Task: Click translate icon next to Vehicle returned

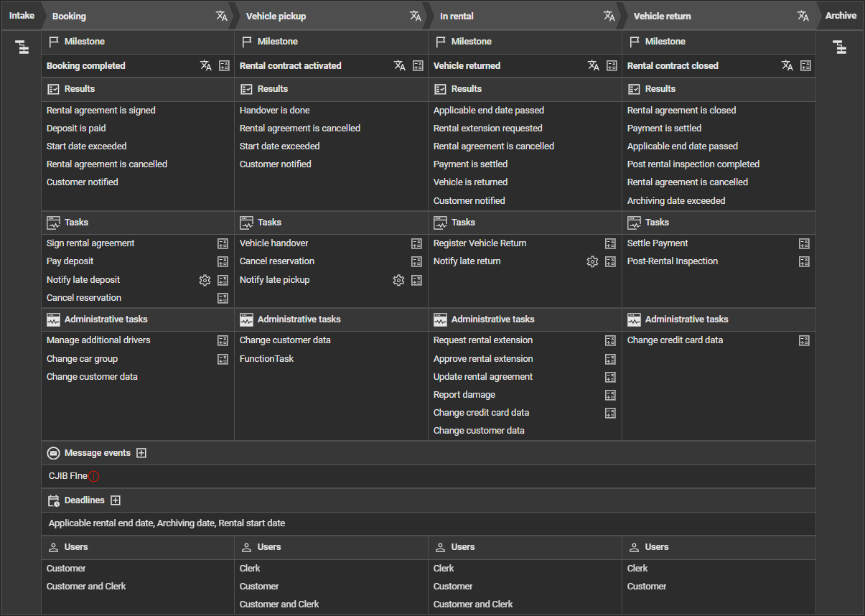Action: [594, 65]
